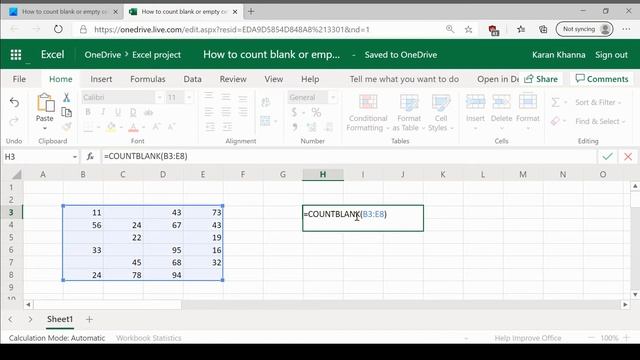
Task: Toggle Wrap Text in Alignment group
Action: coord(266,102)
